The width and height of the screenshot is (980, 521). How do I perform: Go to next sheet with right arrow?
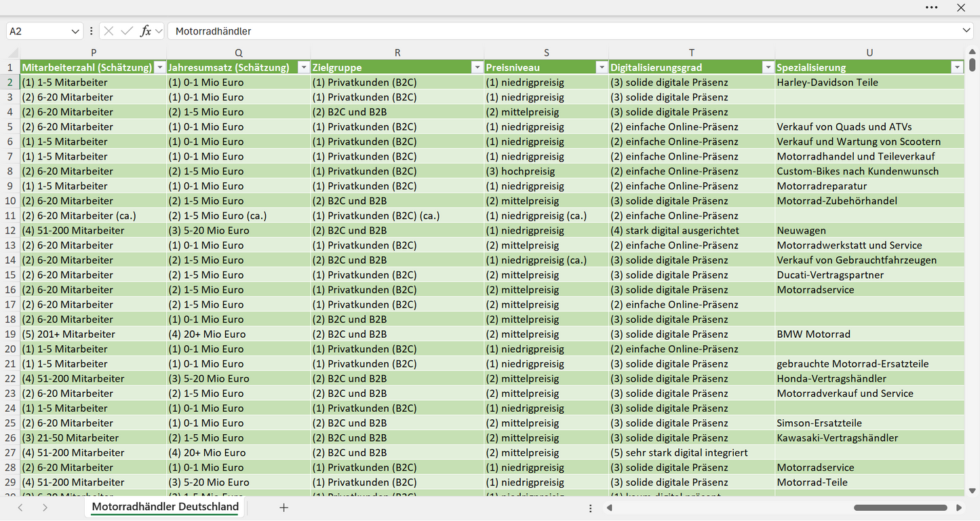click(45, 507)
